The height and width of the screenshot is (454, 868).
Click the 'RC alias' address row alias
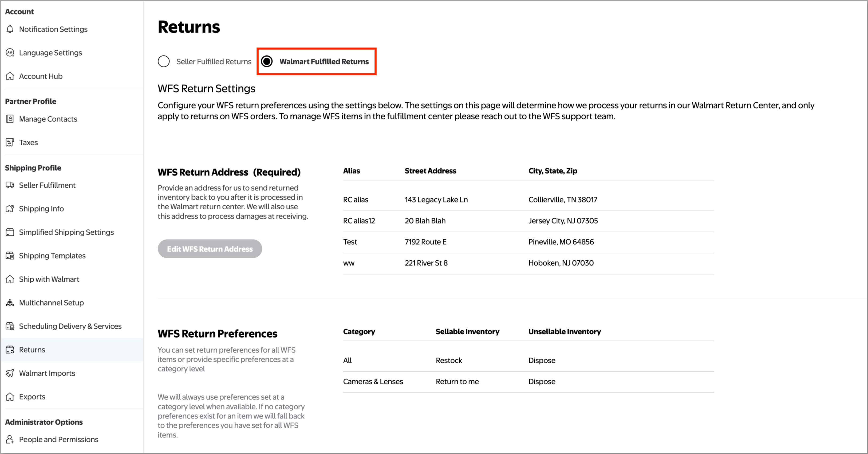tap(356, 199)
